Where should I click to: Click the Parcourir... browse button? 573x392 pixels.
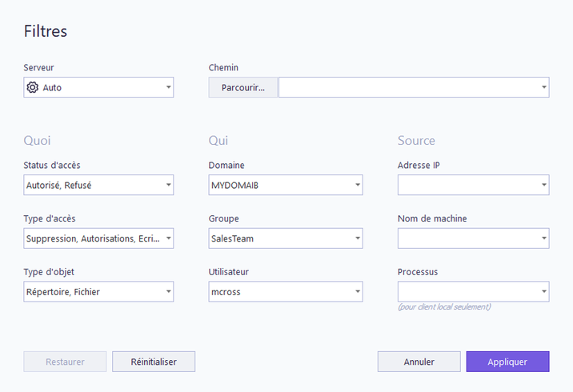[x=243, y=87]
